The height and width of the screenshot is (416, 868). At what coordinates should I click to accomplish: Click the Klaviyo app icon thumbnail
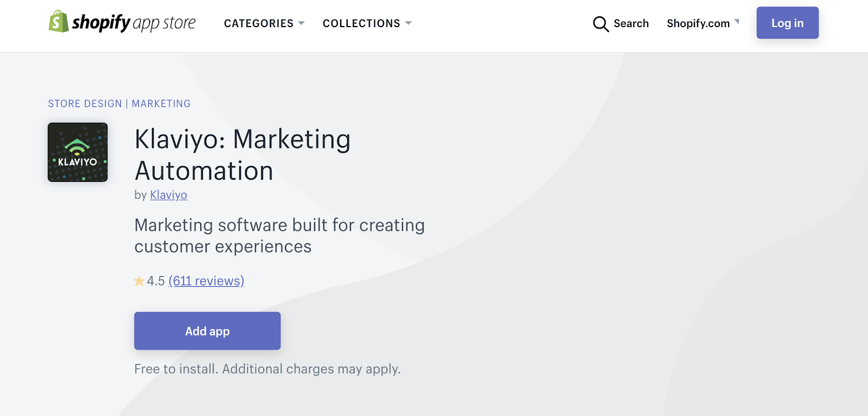[78, 152]
